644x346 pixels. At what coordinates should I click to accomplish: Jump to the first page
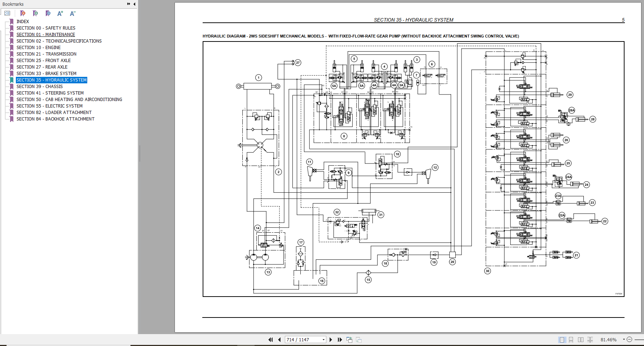coord(270,340)
